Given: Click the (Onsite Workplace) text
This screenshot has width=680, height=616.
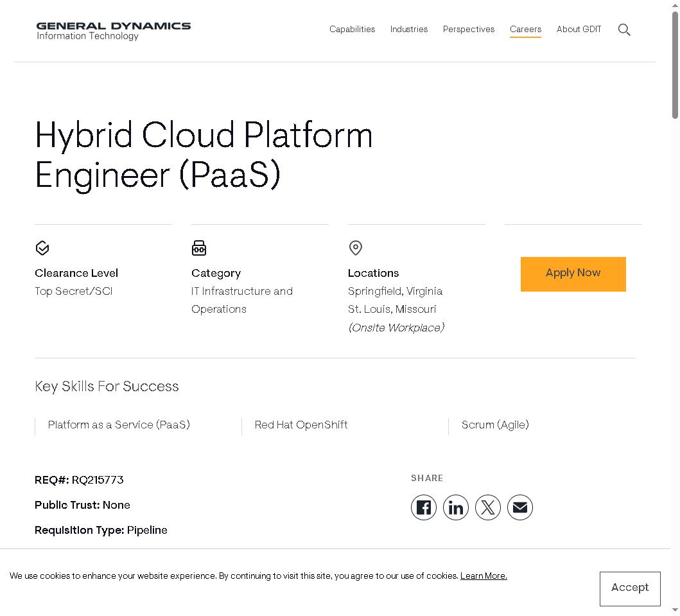Looking at the screenshot, I should [396, 328].
